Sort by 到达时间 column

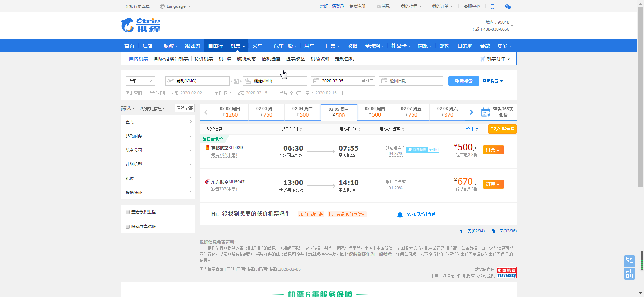tap(351, 129)
